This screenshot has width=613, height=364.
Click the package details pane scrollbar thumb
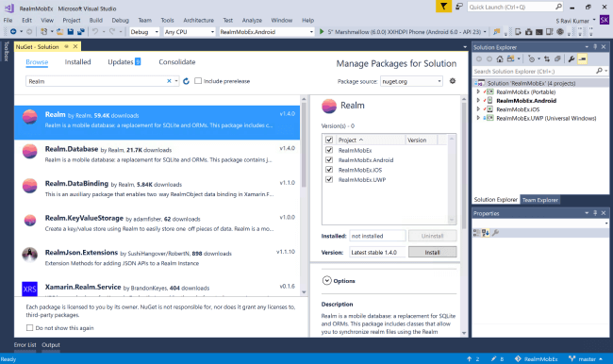464,166
